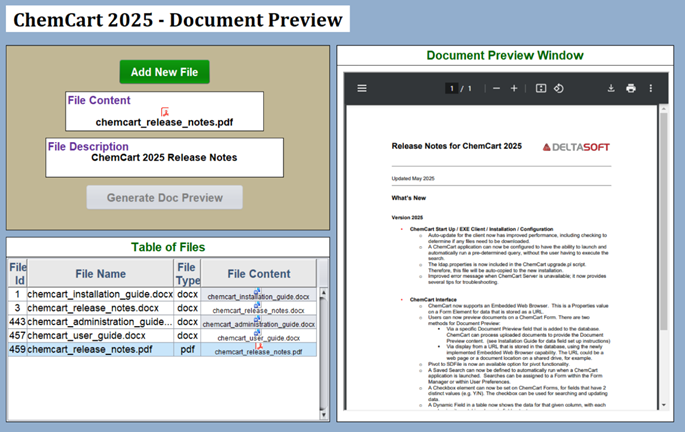The height and width of the screenshot is (432, 685).
Task: Download the previewed PDF document
Action: pos(611,88)
